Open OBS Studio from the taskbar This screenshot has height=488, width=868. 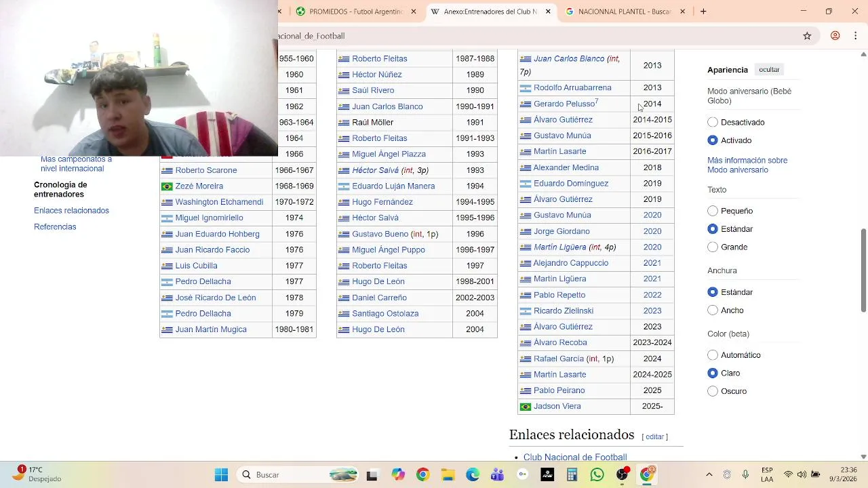pyautogui.click(x=622, y=475)
